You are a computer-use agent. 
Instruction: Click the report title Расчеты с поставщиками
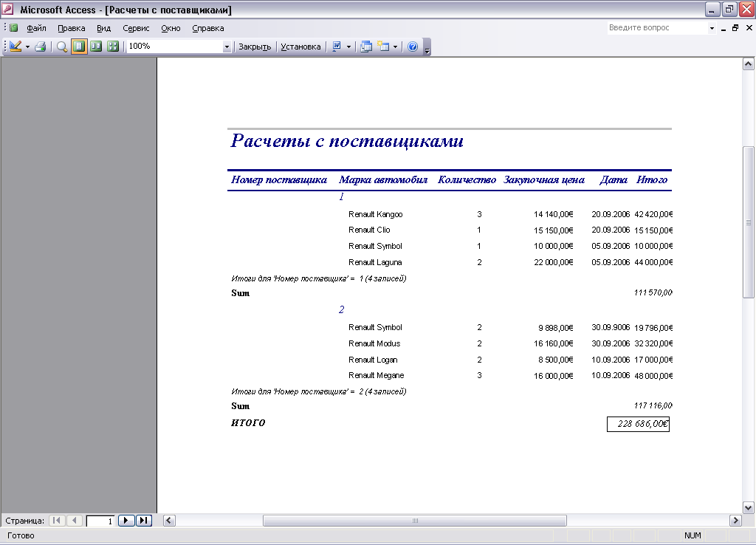tap(347, 141)
